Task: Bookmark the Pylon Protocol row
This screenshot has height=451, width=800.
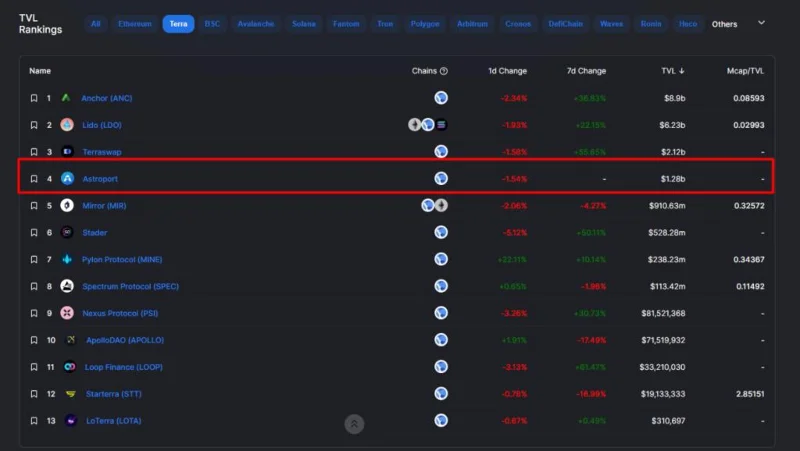Action: point(34,260)
